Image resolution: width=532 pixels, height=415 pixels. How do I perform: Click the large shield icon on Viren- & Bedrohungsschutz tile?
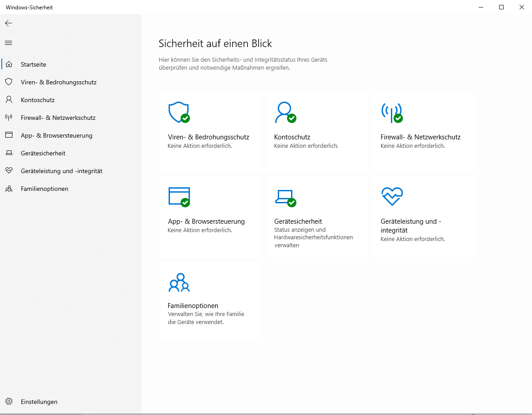[x=179, y=112]
